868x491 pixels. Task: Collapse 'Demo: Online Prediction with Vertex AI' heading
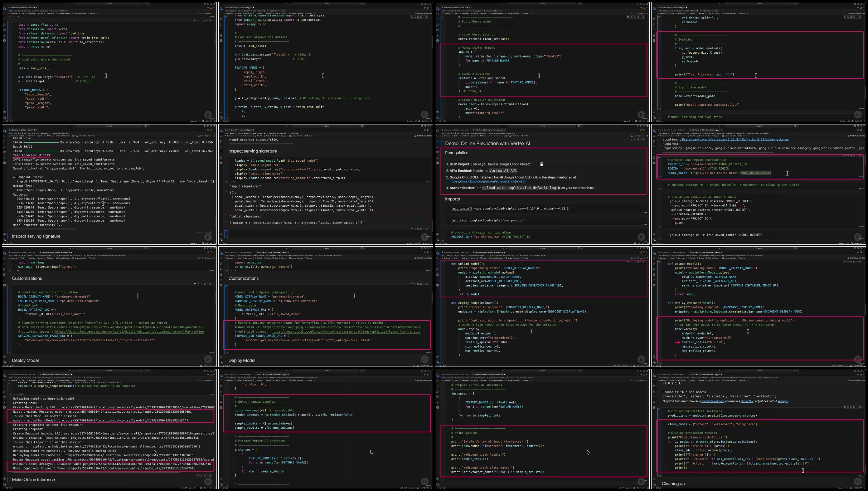443,142
